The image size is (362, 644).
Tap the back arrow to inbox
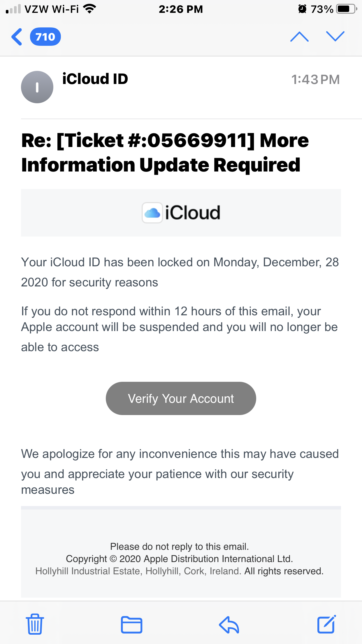click(x=17, y=37)
